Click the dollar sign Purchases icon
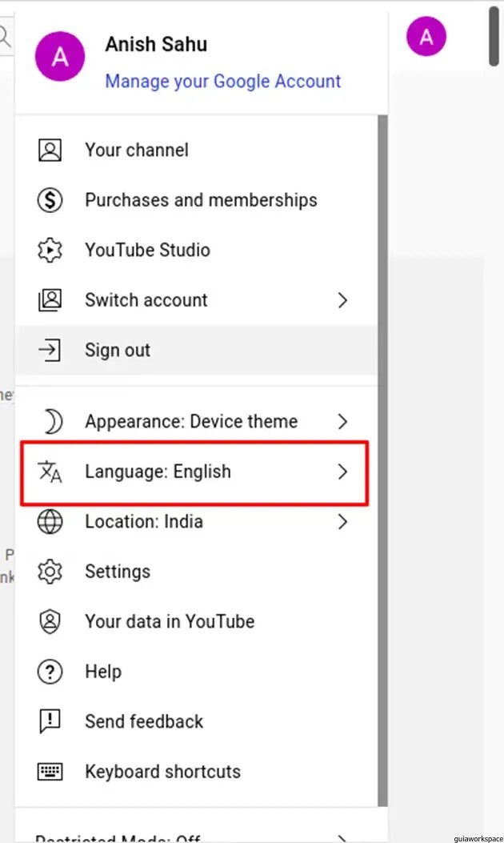The height and width of the screenshot is (843, 504). (50, 200)
